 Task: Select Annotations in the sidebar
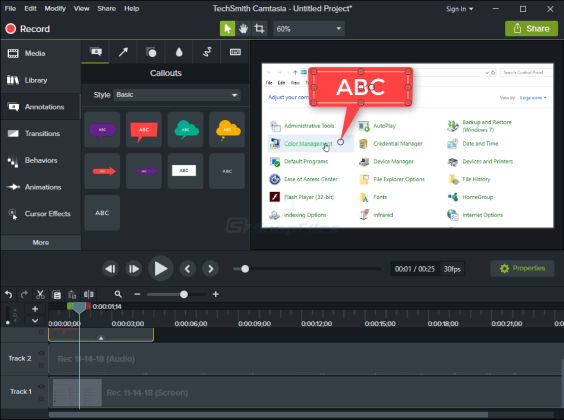(x=41, y=107)
